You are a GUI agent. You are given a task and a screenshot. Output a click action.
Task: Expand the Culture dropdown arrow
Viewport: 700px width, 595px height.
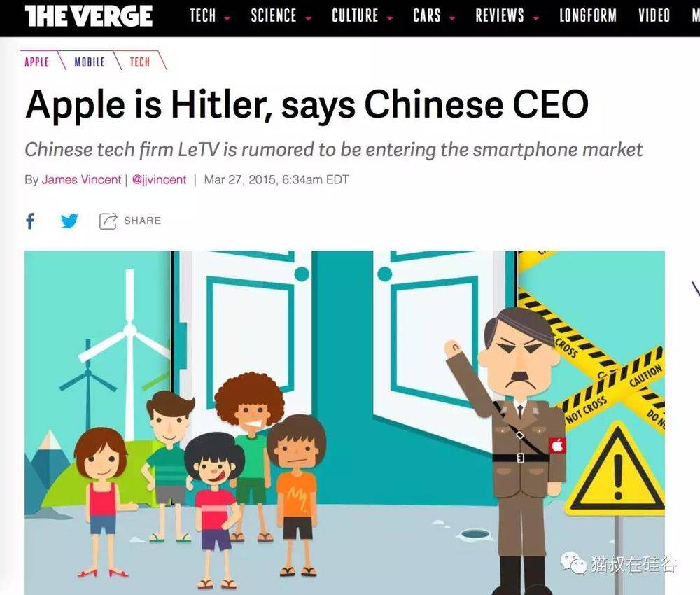390,19
